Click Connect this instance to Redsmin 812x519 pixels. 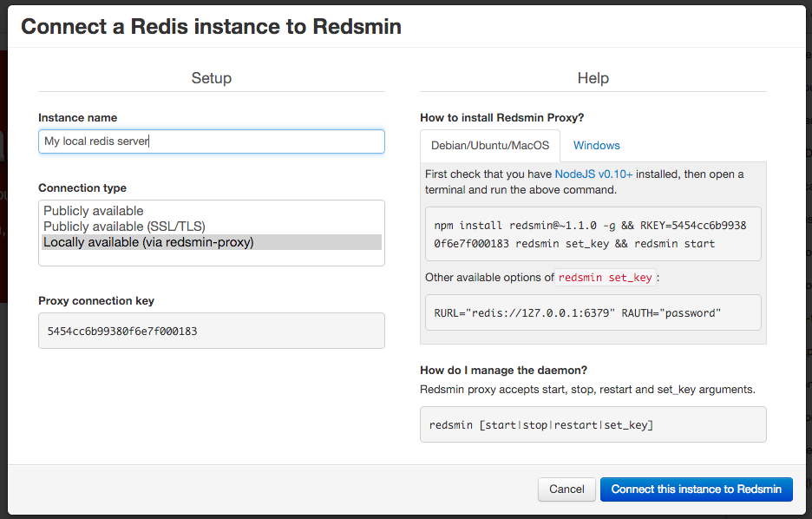tap(696, 489)
